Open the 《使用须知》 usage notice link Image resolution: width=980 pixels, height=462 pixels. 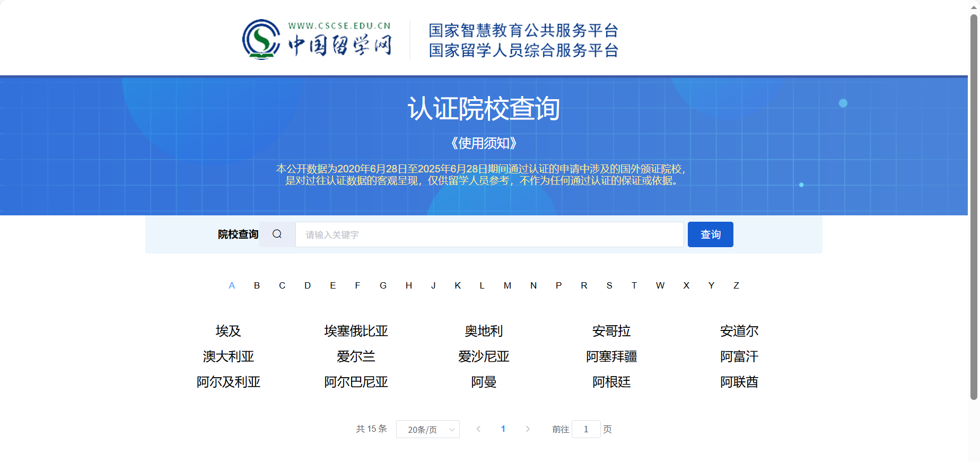[484, 143]
